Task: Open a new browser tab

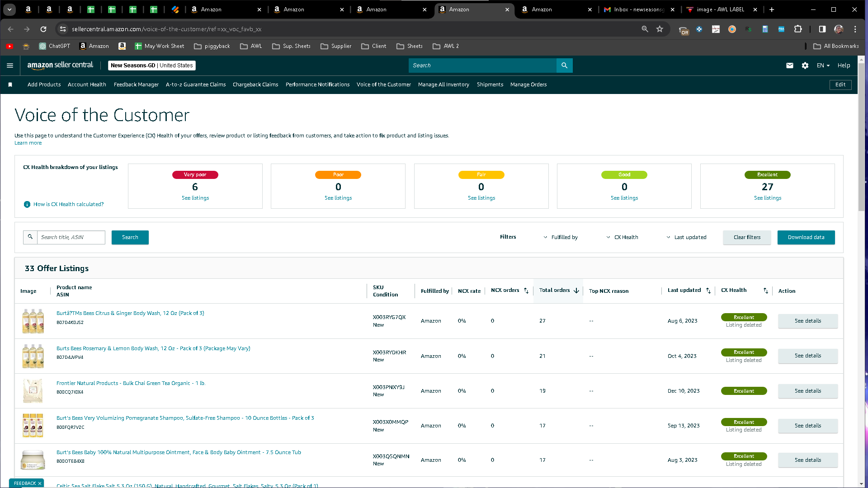Action: coord(772,9)
